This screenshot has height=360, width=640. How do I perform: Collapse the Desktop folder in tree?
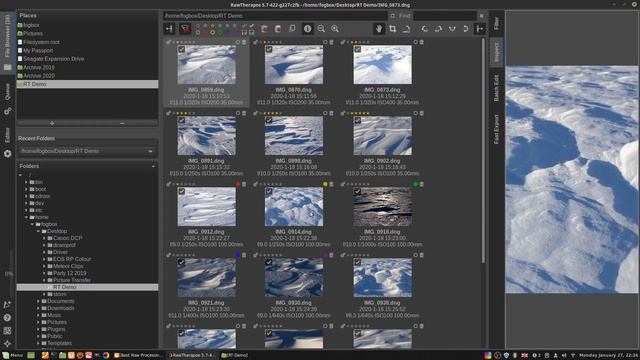click(x=38, y=231)
